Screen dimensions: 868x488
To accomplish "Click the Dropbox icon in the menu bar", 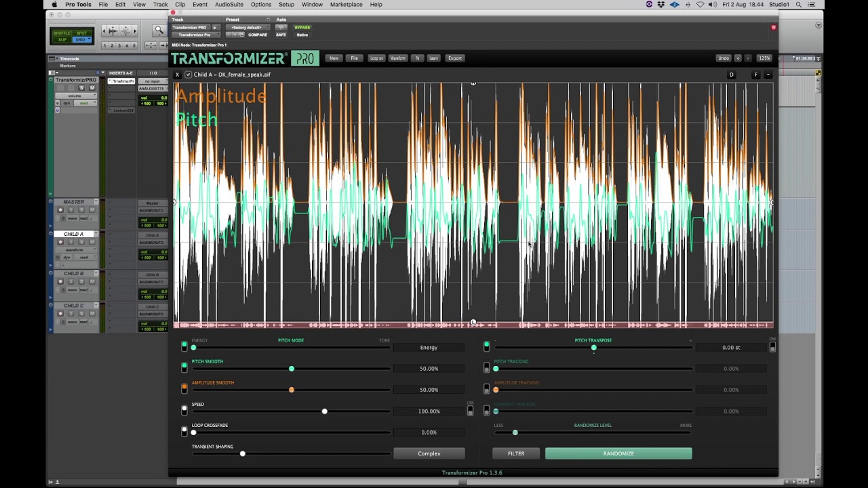I will click(661, 4).
